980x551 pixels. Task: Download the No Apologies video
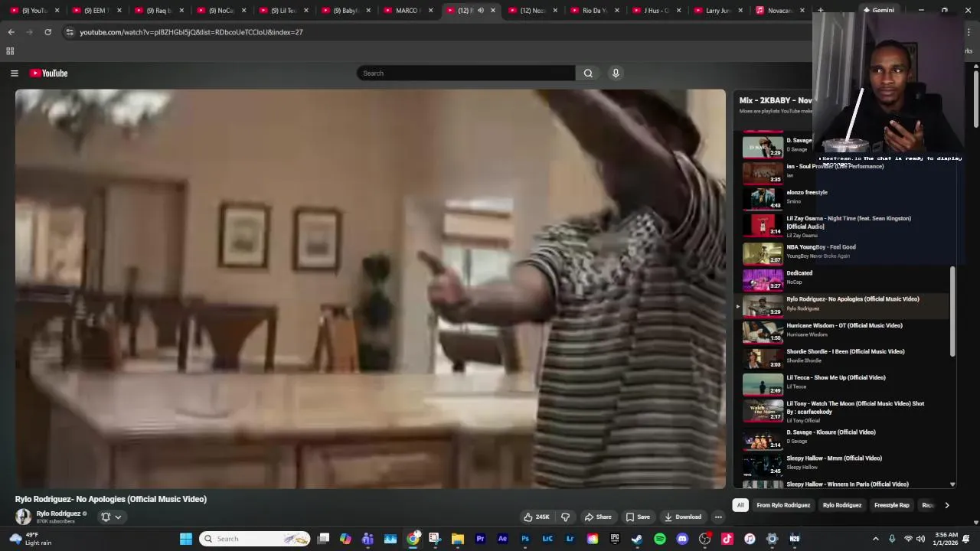[x=683, y=517]
